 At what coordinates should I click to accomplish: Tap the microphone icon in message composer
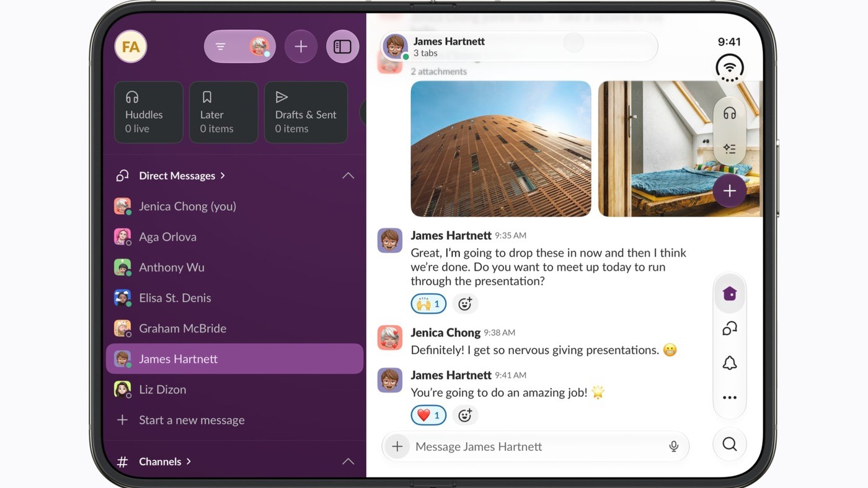674,446
